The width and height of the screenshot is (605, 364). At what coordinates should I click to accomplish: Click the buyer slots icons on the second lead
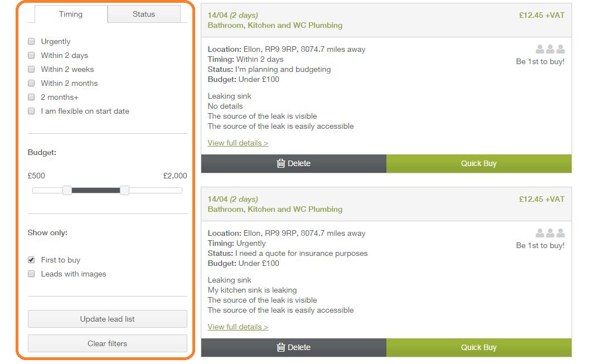coord(550,233)
